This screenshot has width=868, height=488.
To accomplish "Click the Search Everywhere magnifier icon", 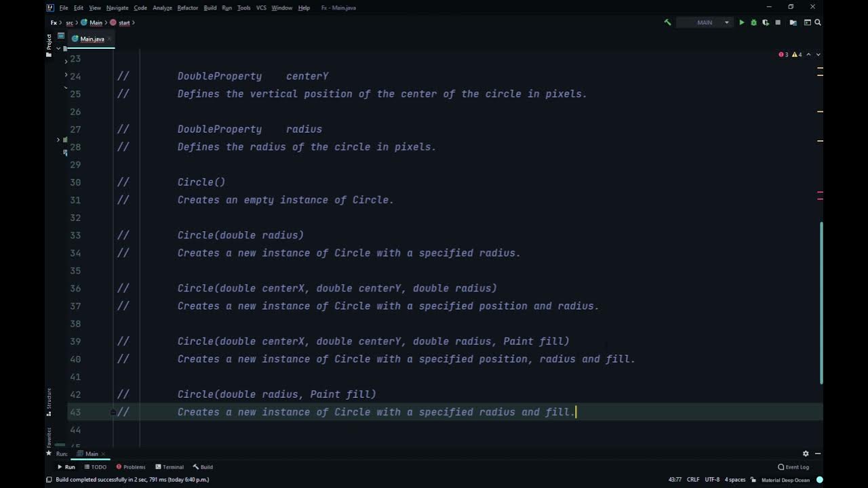I will click(x=818, y=22).
